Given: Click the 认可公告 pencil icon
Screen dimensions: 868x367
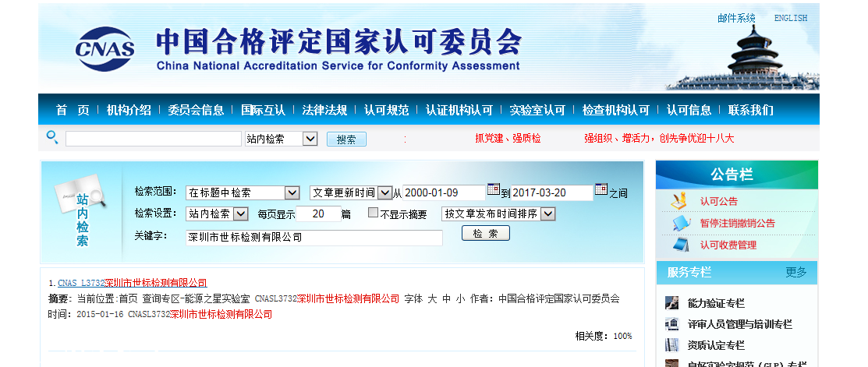Looking at the screenshot, I should (679, 201).
